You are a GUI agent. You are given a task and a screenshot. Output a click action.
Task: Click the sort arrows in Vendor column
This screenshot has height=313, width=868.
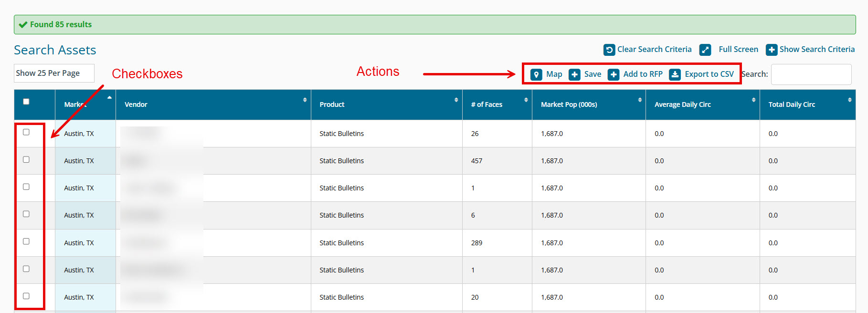pos(305,100)
